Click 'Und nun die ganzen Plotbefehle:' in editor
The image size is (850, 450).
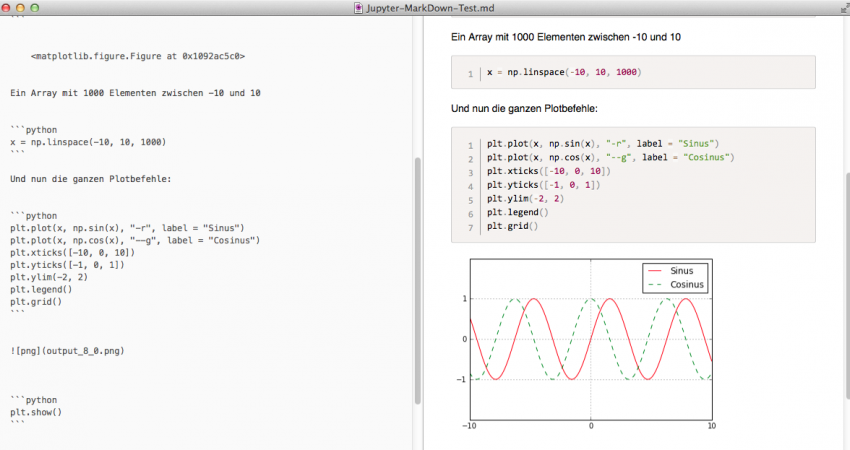pos(91,179)
